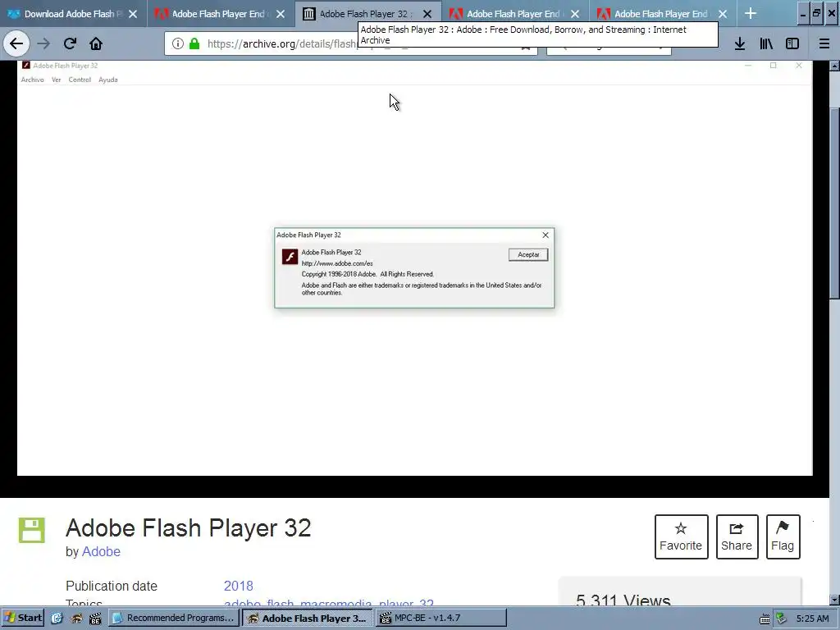This screenshot has height=630, width=840.
Task: Click the green floppy software item icon
Action: pos(32,531)
